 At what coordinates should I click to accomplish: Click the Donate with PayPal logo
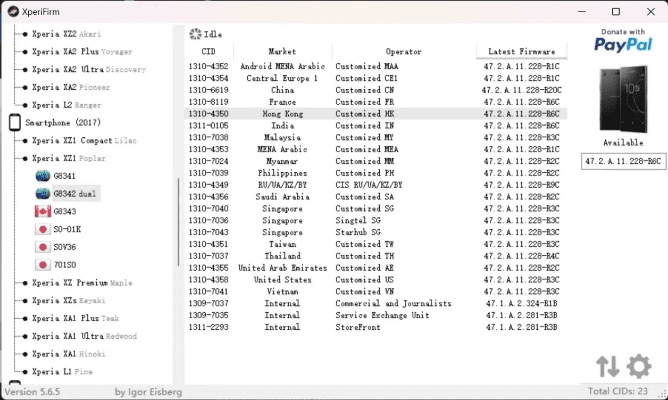tap(622, 39)
